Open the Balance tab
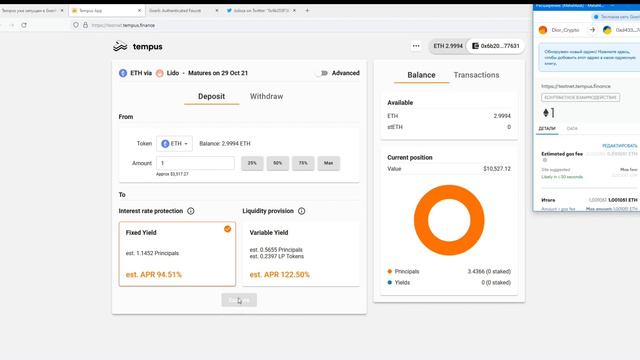Viewport: 640px width, 360px height. pyautogui.click(x=421, y=75)
